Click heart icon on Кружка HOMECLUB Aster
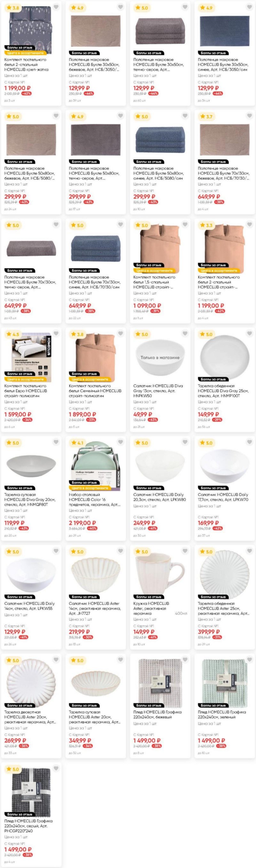Image resolution: width=256 pixels, height=868 pixels. pyautogui.click(x=185, y=551)
